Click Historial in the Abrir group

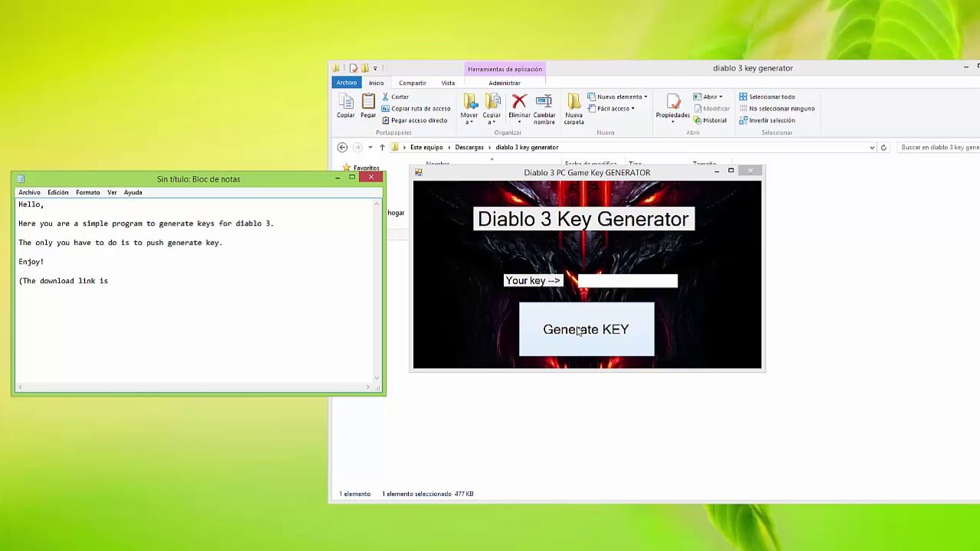pos(710,120)
